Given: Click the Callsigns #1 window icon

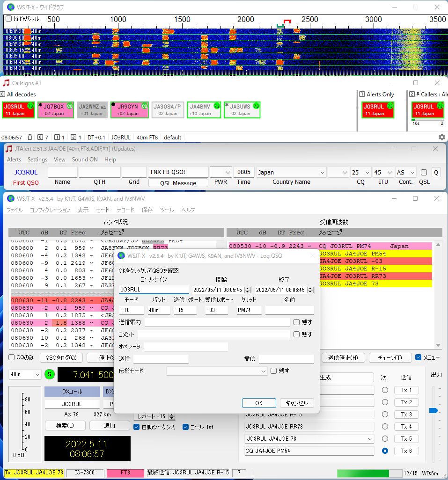Looking at the screenshot, I should (6, 83).
